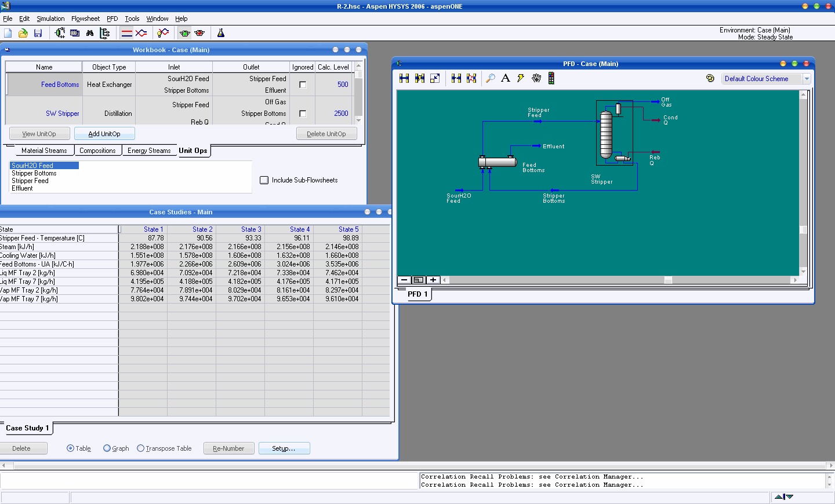
Task: Zoom in the PFD with the plus button
Action: pyautogui.click(x=433, y=280)
